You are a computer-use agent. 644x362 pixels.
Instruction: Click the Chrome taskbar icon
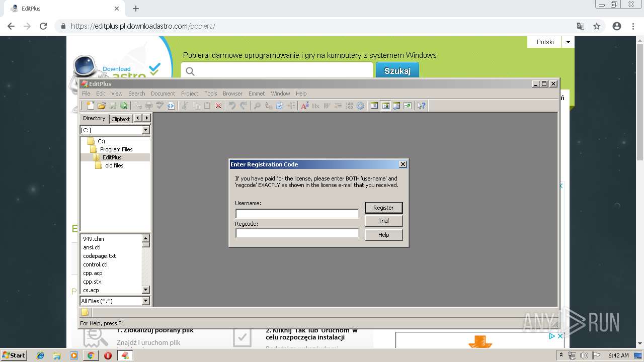(x=91, y=355)
